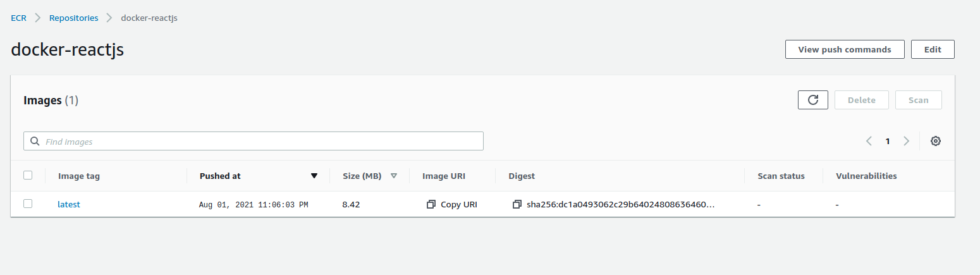
Task: Go to next page arrow
Action: click(x=906, y=141)
